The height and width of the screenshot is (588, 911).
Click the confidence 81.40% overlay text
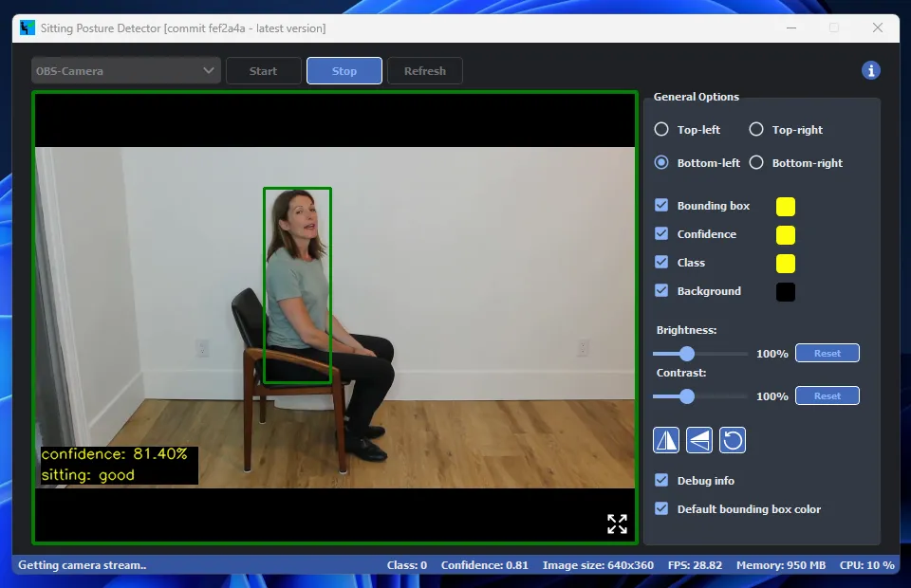tap(115, 454)
